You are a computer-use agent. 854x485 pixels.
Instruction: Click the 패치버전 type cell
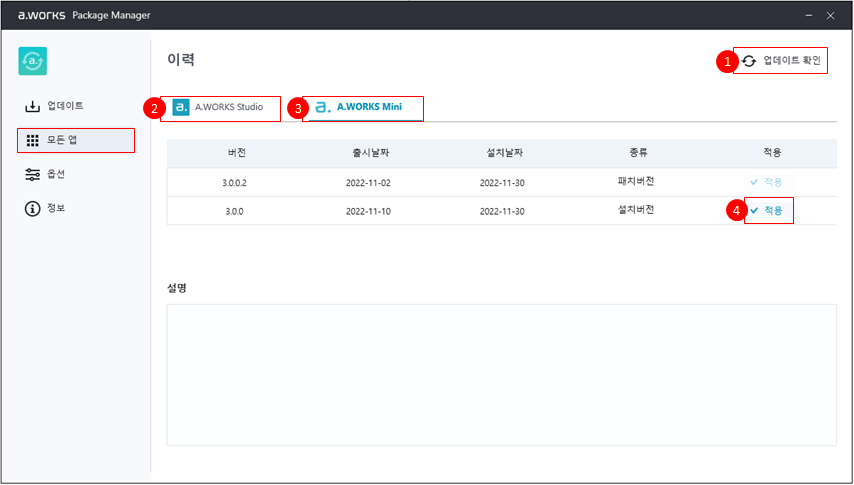636,181
